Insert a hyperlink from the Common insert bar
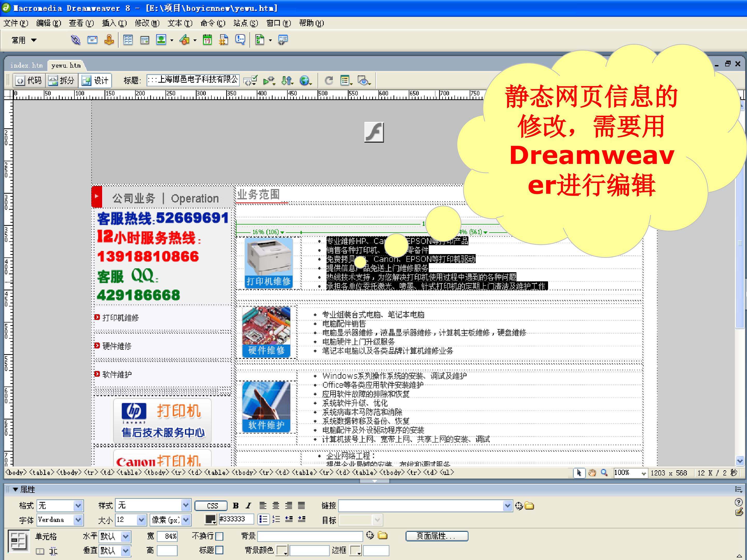The image size is (747, 560). pos(75,40)
